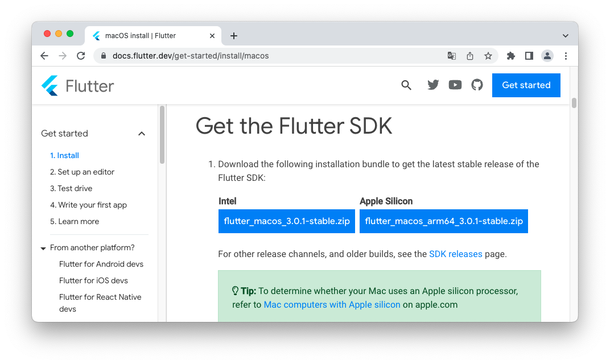Click the blue Get started button
Screen dimensions: 610x364
(x=526, y=85)
